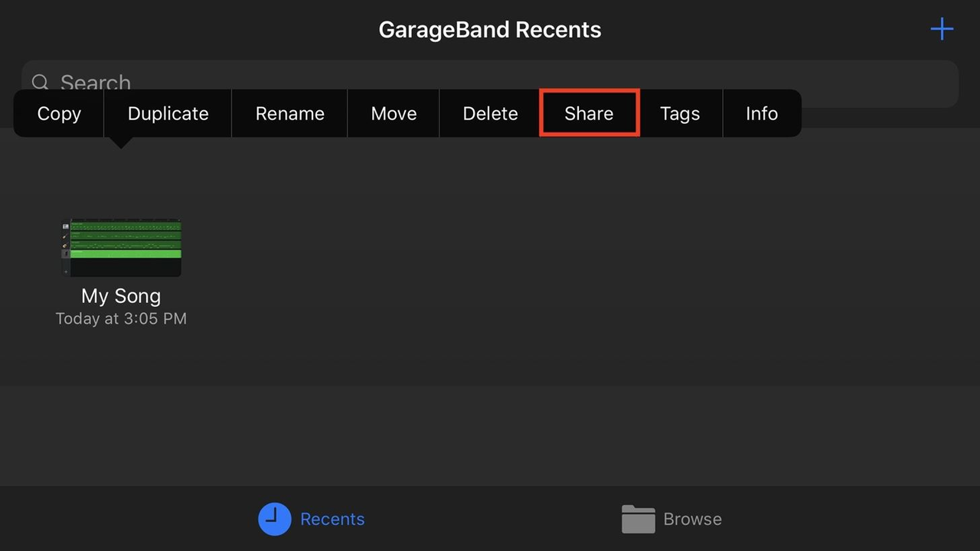The image size is (980, 551).
Task: Tap the green waveform preview image
Action: [x=120, y=246]
